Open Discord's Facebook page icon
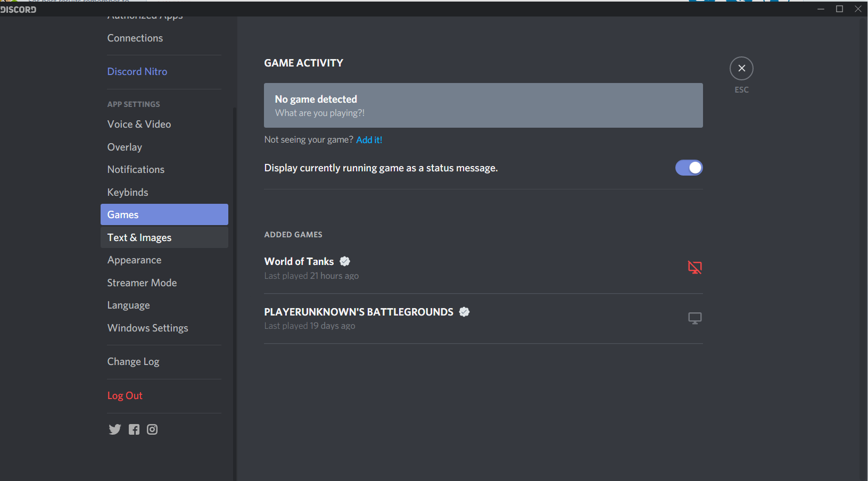This screenshot has height=481, width=868. tap(134, 429)
